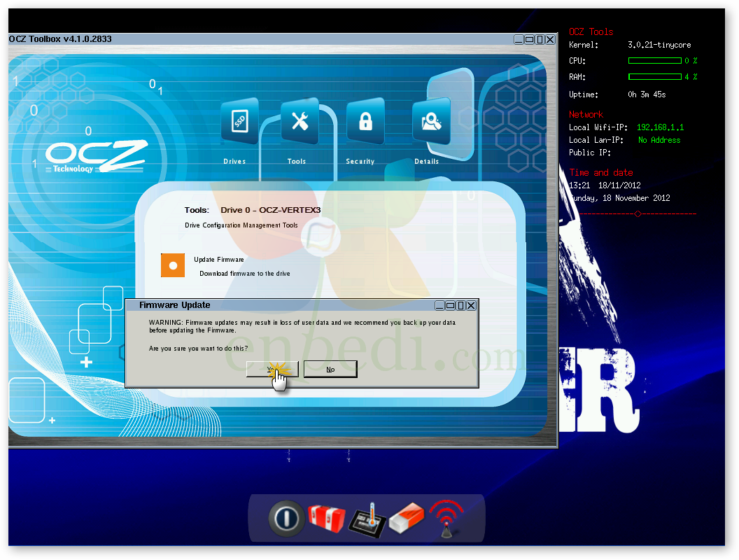This screenshot has width=739, height=560.
Task: Click the wifi antenna dock icon
Action: (446, 518)
